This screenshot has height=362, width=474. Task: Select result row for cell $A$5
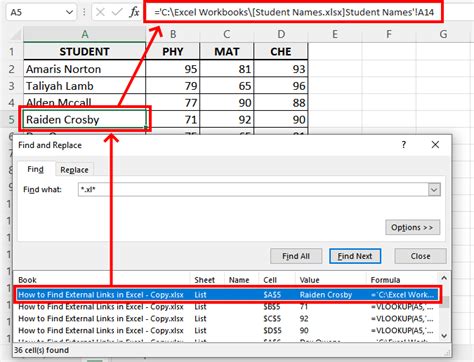pos(227,295)
